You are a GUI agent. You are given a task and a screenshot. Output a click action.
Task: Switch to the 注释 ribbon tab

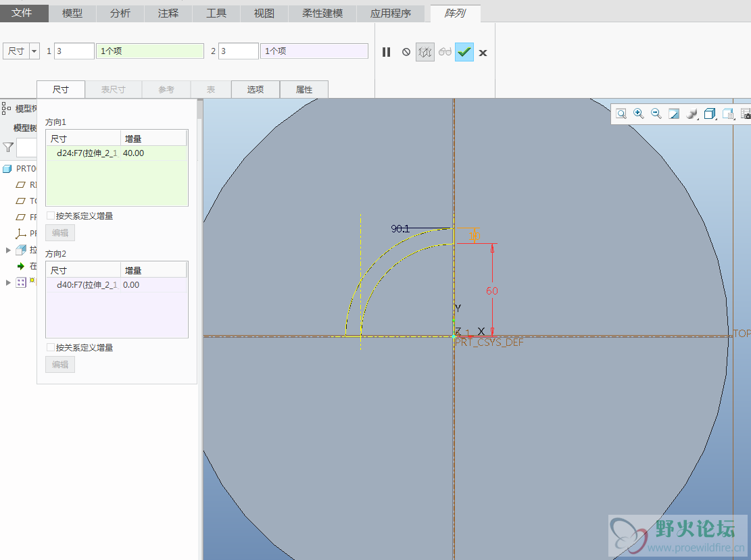coord(168,14)
